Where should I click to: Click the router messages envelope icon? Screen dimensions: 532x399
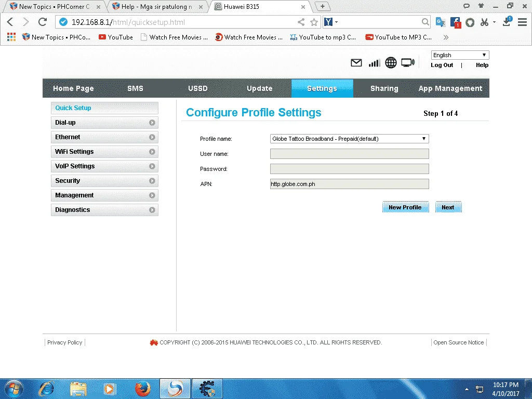pos(356,63)
